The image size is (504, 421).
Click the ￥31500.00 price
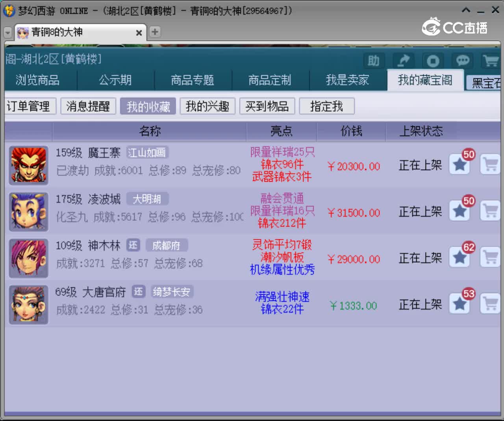pyautogui.click(x=354, y=213)
